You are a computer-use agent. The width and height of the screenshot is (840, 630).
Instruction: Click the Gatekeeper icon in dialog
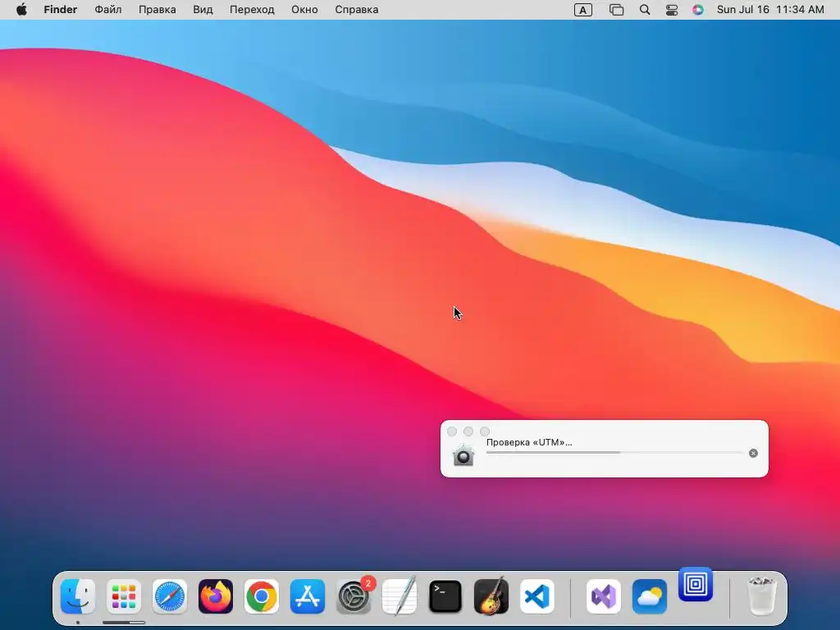(463, 455)
